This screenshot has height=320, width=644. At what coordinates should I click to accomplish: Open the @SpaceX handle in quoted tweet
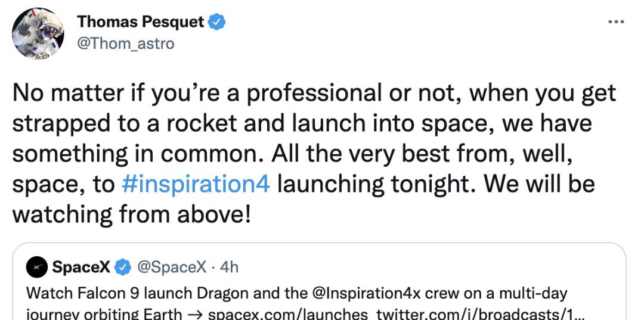click(172, 268)
